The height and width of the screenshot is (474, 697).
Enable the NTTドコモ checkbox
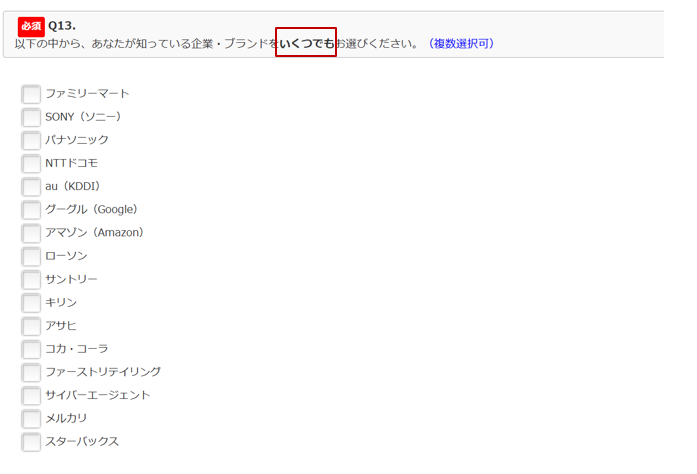(31, 163)
